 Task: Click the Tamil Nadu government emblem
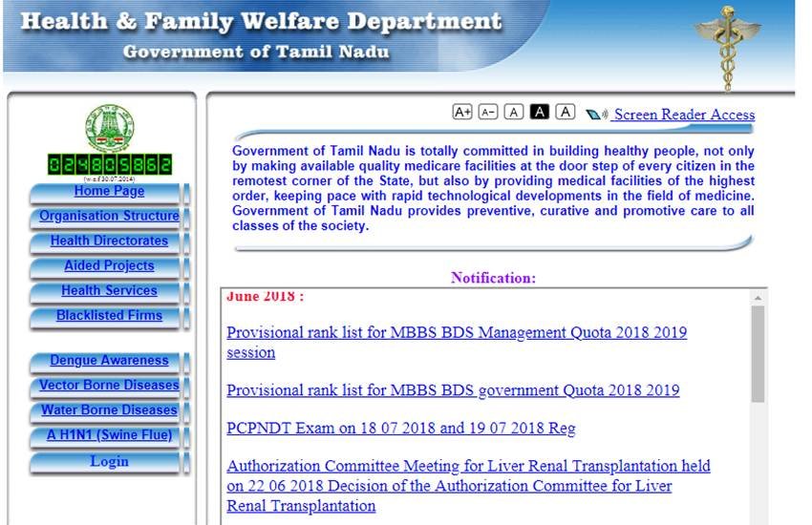109,129
